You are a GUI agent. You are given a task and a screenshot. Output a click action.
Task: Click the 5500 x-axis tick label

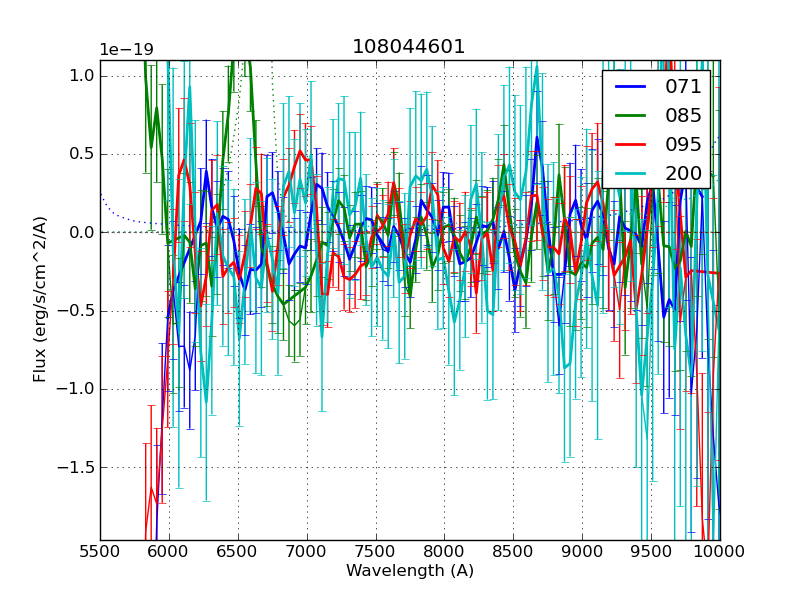point(100,551)
